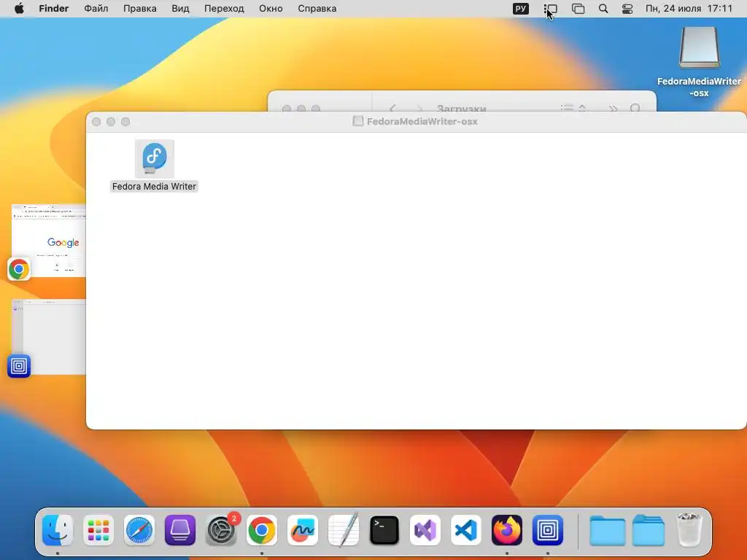Click the Stage Manager menu bar icon

[x=550, y=9]
